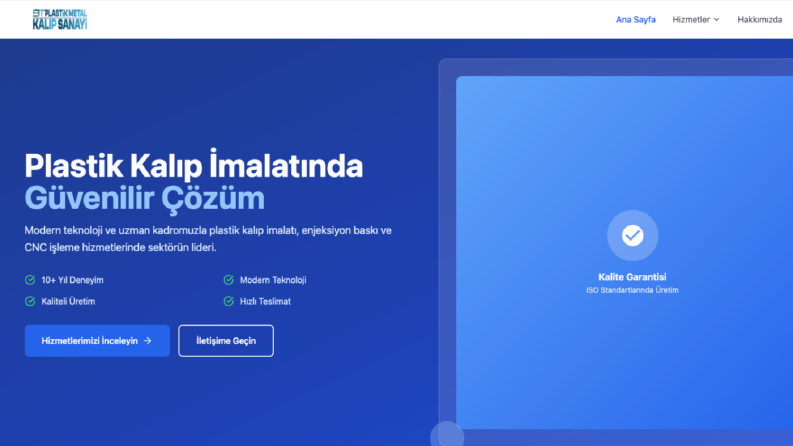This screenshot has height=446, width=793.
Task: Click the arrow icon in Hizmetlerimizi İnceleyin
Action: (x=148, y=341)
